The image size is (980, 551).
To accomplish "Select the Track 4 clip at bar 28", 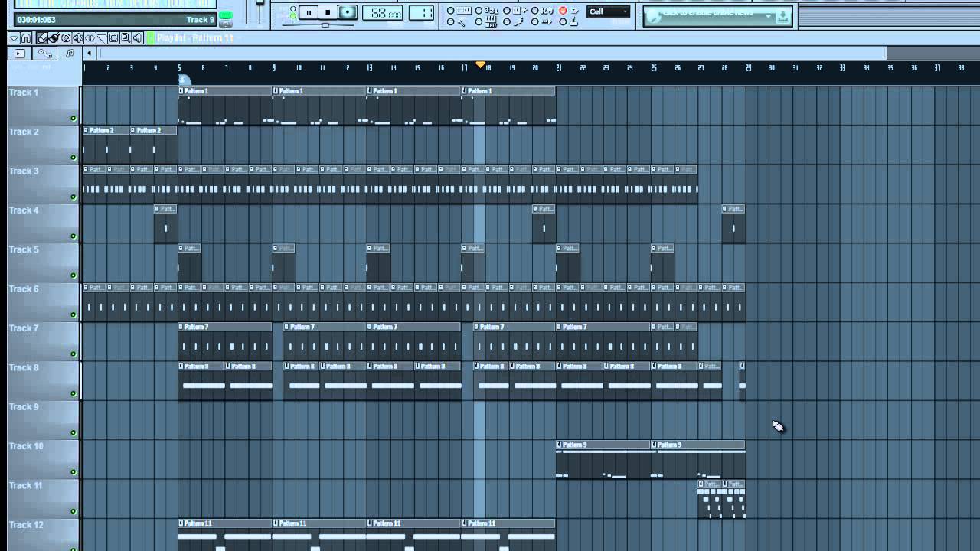I will (x=733, y=223).
